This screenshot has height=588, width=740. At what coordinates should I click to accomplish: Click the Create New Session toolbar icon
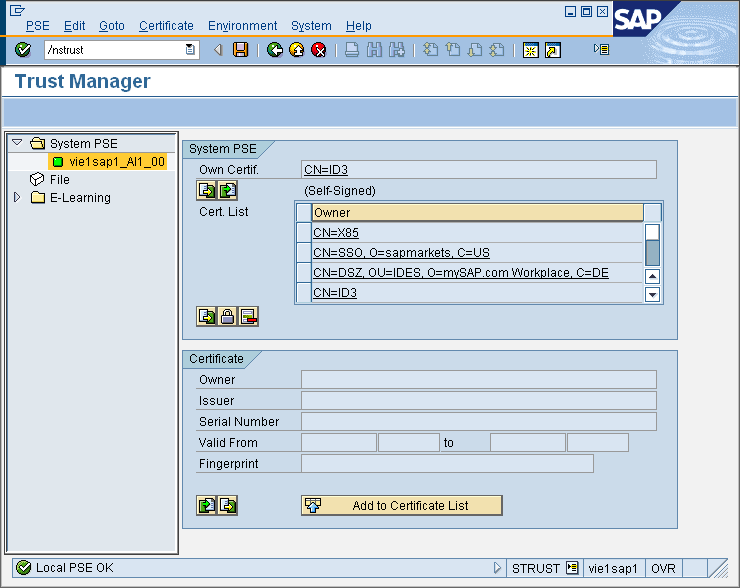[x=530, y=50]
